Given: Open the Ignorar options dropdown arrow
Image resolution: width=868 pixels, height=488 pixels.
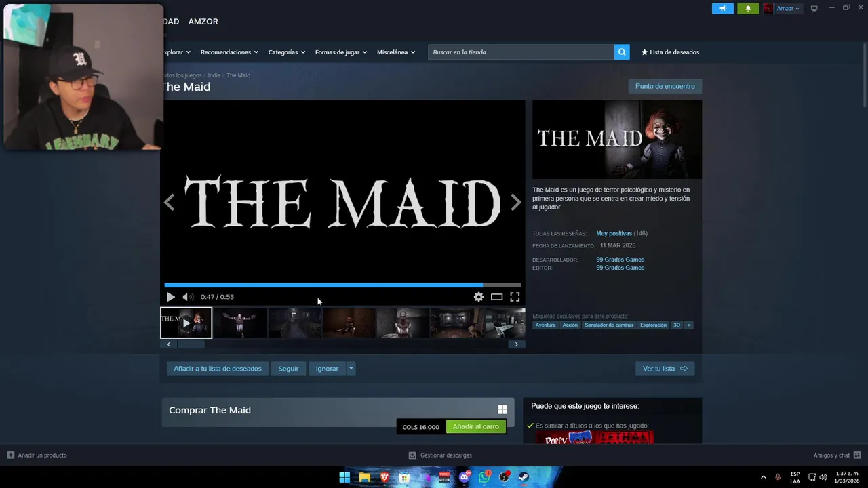Looking at the screenshot, I should click(351, 369).
